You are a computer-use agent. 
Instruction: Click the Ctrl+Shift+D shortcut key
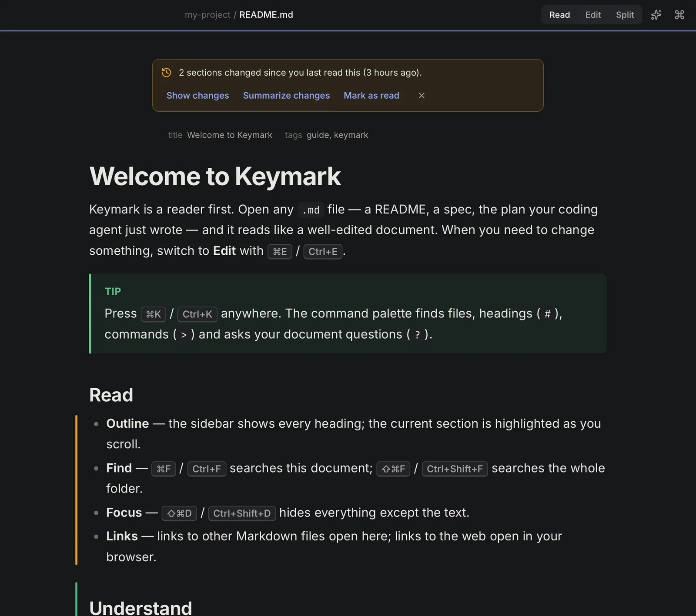242,513
